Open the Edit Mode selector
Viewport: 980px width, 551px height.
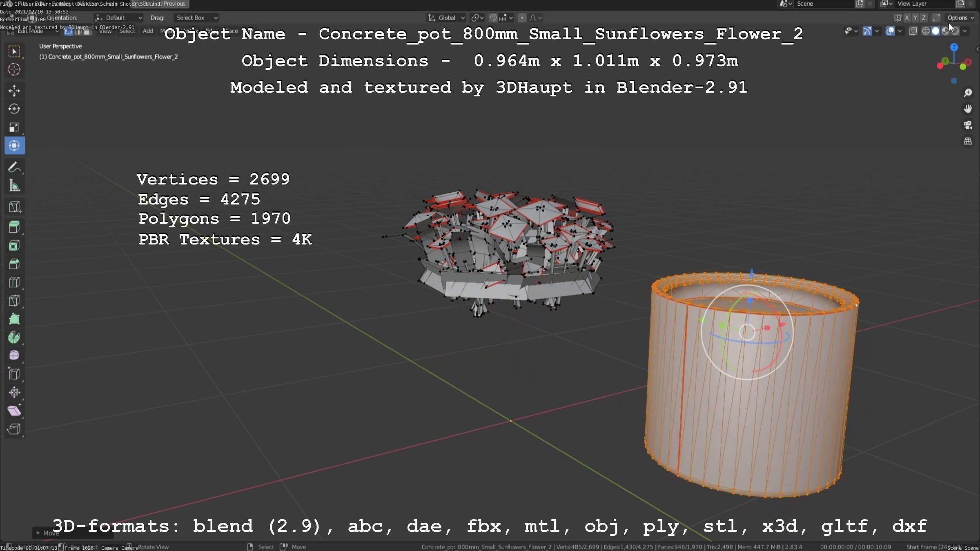(x=33, y=31)
